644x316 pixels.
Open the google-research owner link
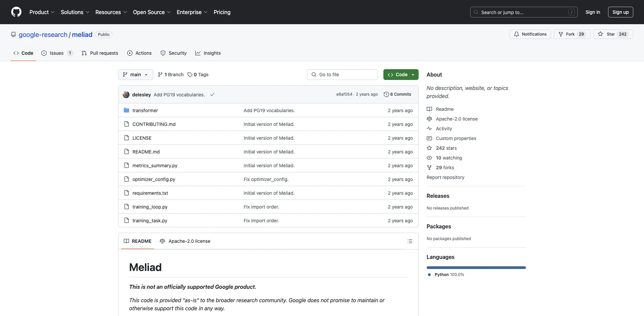(x=43, y=35)
